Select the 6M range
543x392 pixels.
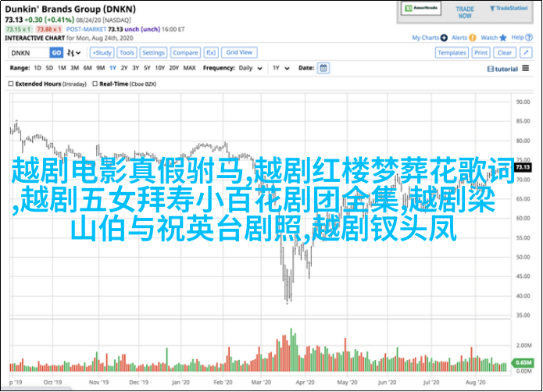pyautogui.click(x=88, y=68)
